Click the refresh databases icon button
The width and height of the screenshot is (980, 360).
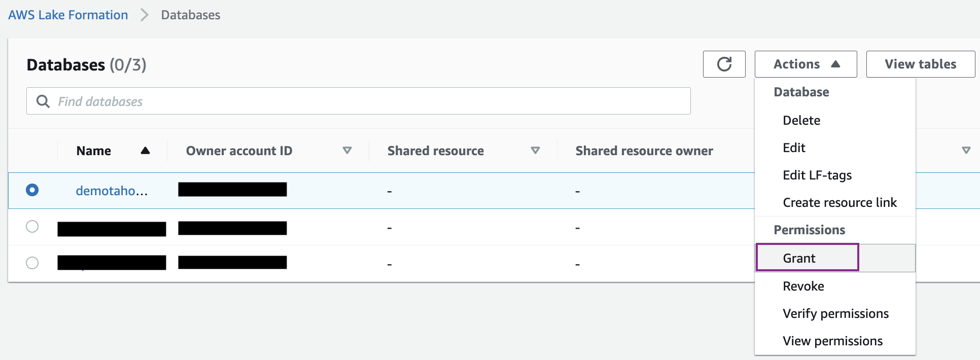724,64
